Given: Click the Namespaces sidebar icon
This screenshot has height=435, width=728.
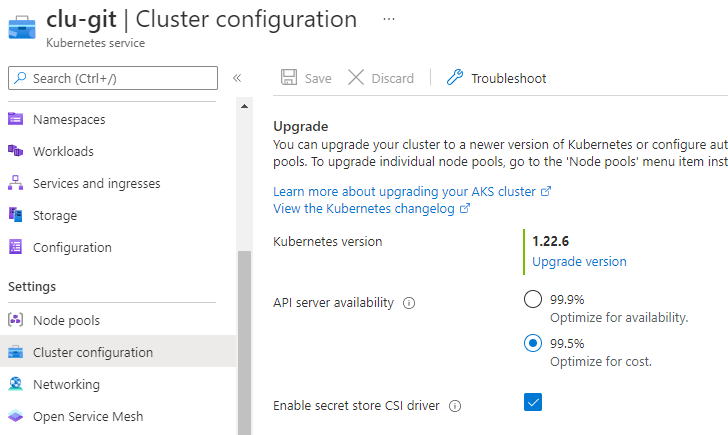Looking at the screenshot, I should [15, 119].
